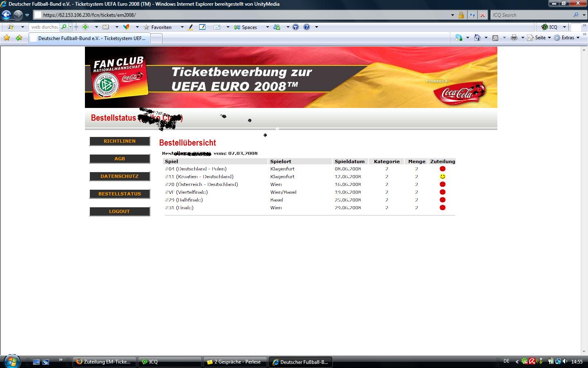The height and width of the screenshot is (368, 588).
Task: Click the blue help question mark icon
Action: tap(307, 27)
